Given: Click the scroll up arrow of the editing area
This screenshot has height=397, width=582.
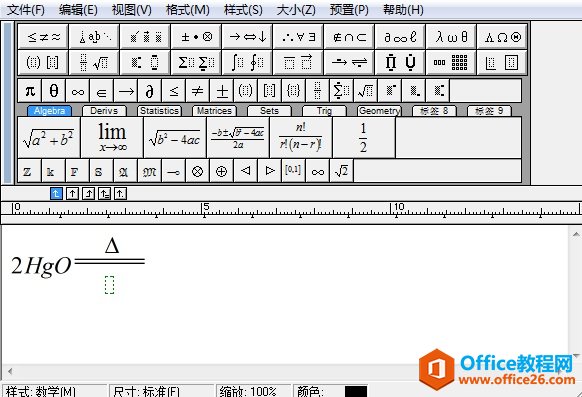Looking at the screenshot, I should 575,234.
